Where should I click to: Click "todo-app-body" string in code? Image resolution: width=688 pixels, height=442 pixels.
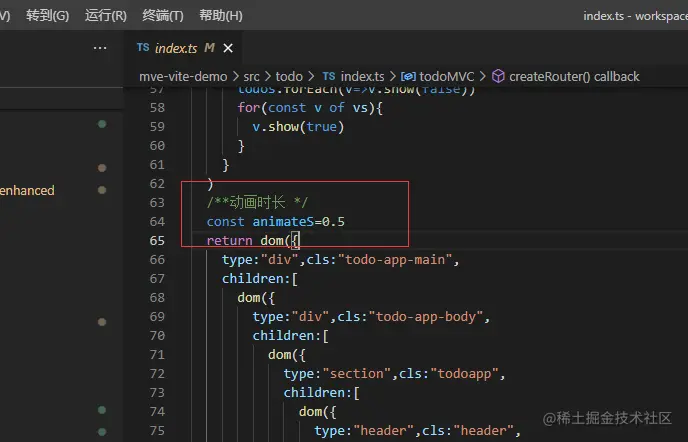coord(426,317)
